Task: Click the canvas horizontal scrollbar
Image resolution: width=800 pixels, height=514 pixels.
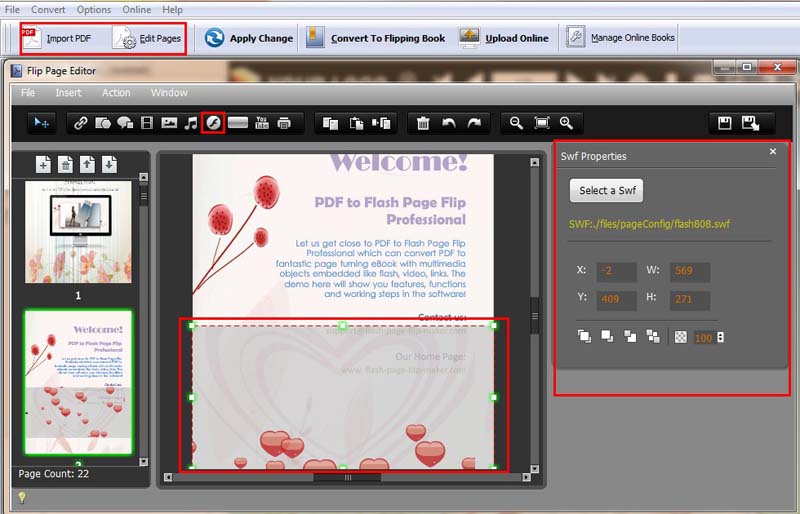Action: pyautogui.click(x=347, y=478)
